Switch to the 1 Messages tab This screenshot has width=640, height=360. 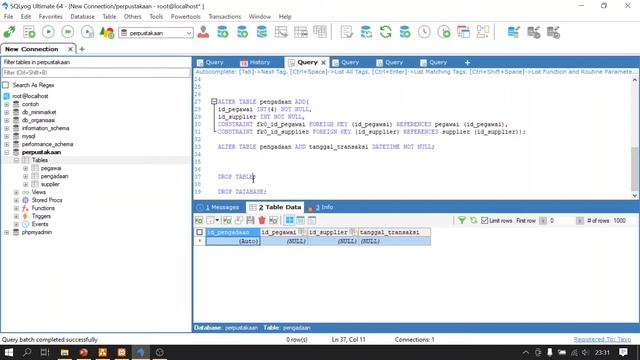click(x=218, y=207)
